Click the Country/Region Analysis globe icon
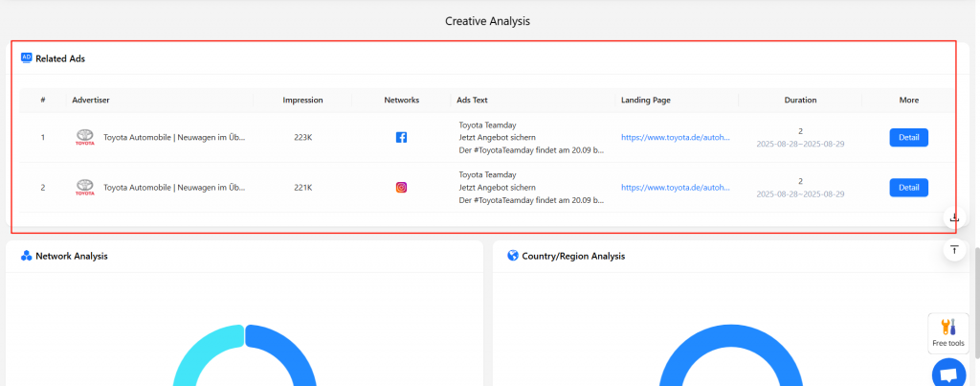 tap(513, 256)
